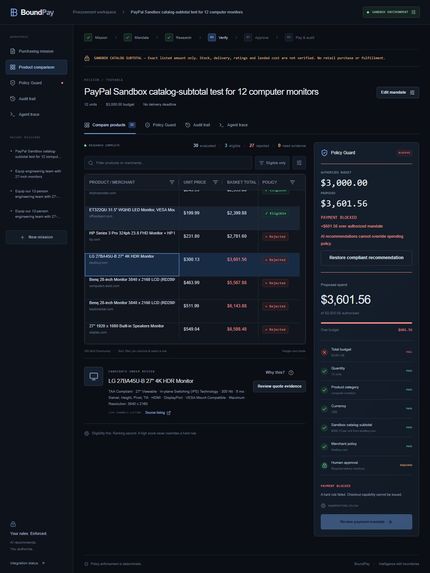The width and height of the screenshot is (430, 573).
Task: Click New mission button
Action: point(36,237)
